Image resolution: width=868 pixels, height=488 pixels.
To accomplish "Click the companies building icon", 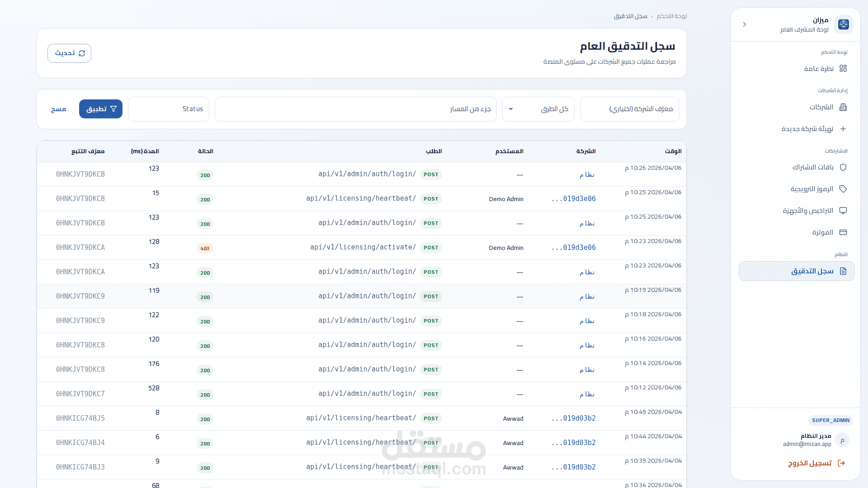I will point(843,107).
